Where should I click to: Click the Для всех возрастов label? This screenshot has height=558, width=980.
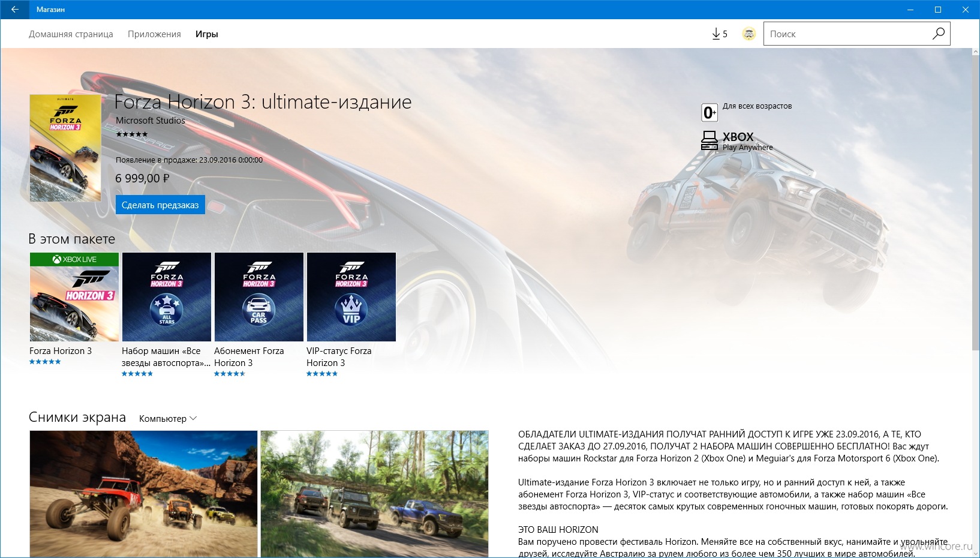click(757, 106)
